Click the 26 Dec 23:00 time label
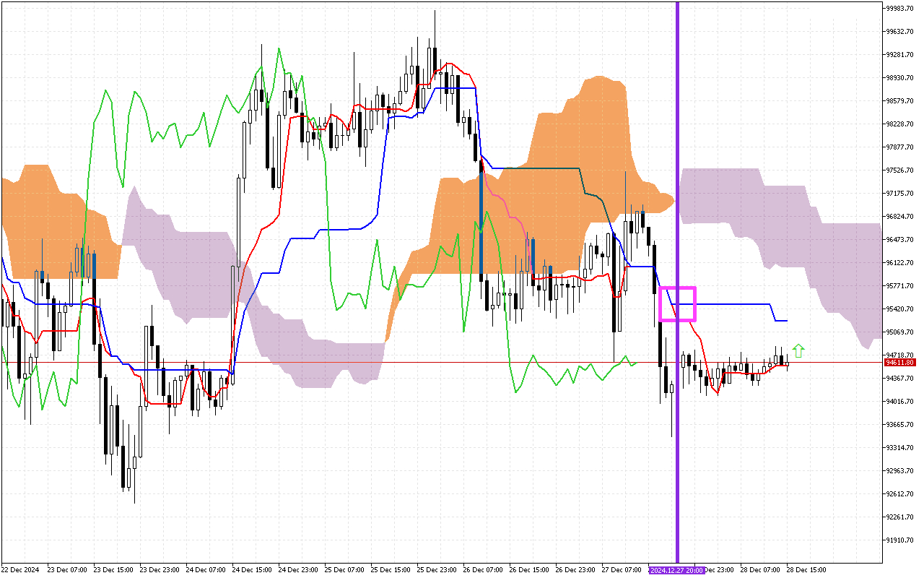Viewport: 924px width, 578px height. click(x=575, y=570)
